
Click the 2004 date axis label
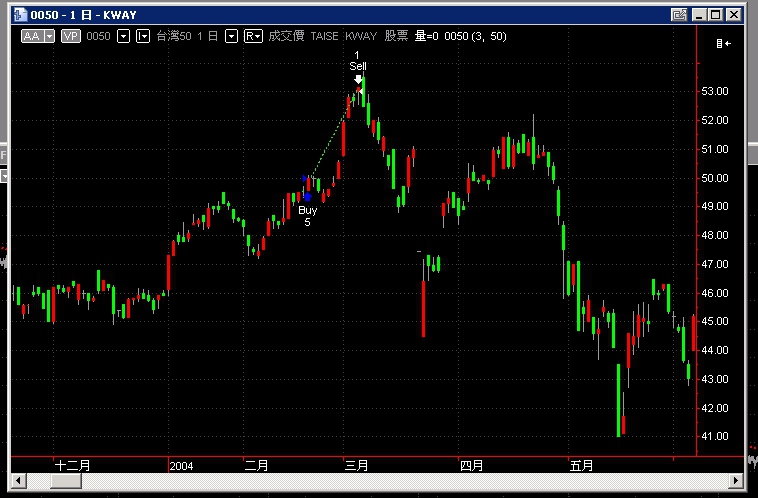tap(181, 466)
